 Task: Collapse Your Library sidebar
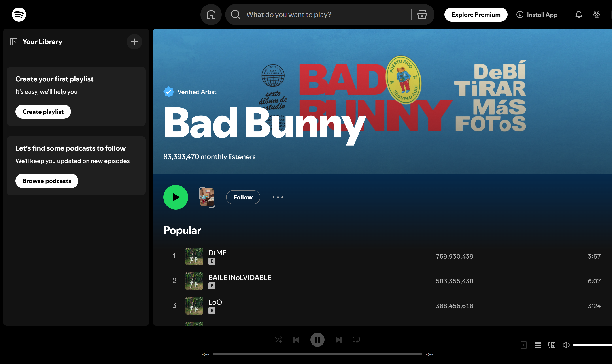[14, 41]
